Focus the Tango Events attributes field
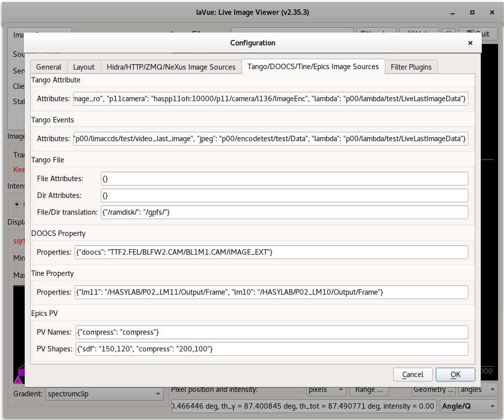504x420 pixels. (270, 139)
